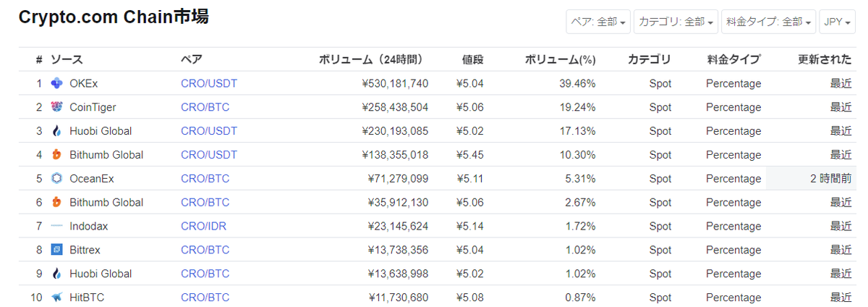Click the OKEx exchange logo icon
Screen dimensions: 868x307
pyautogui.click(x=57, y=83)
